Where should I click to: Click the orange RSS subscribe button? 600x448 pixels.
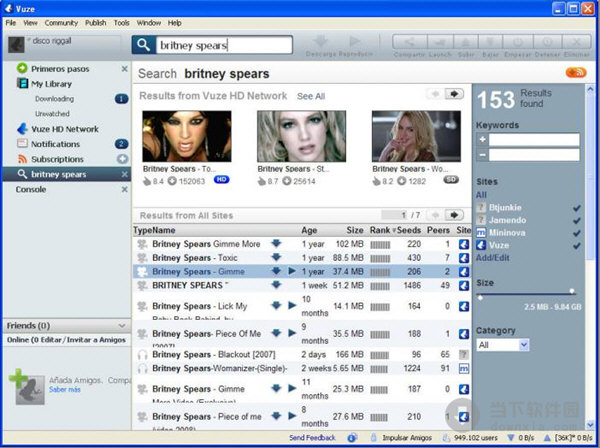pyautogui.click(x=576, y=72)
